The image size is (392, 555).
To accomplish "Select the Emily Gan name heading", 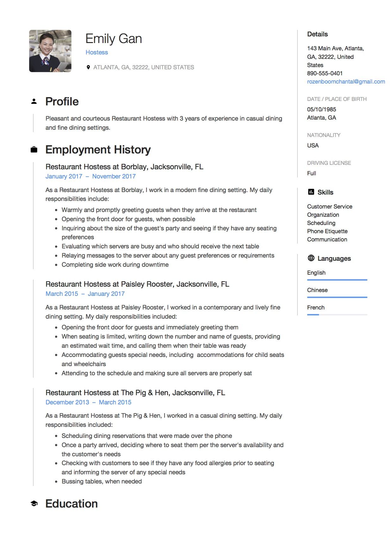I will [114, 39].
